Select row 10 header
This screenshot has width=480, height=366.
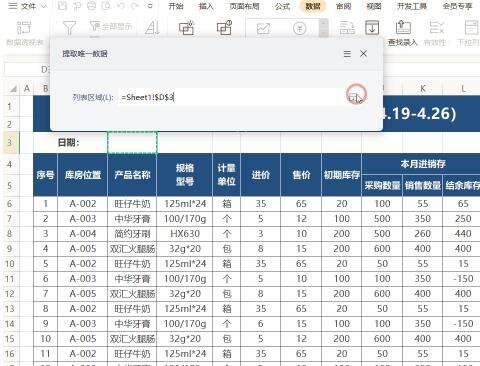point(9,264)
